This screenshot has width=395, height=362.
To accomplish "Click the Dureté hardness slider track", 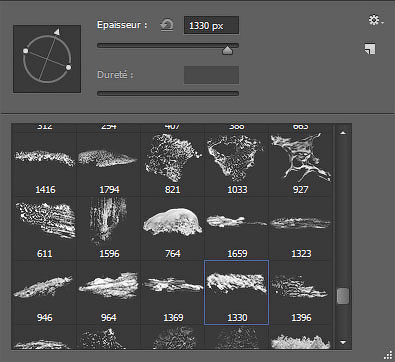I will pyautogui.click(x=168, y=93).
